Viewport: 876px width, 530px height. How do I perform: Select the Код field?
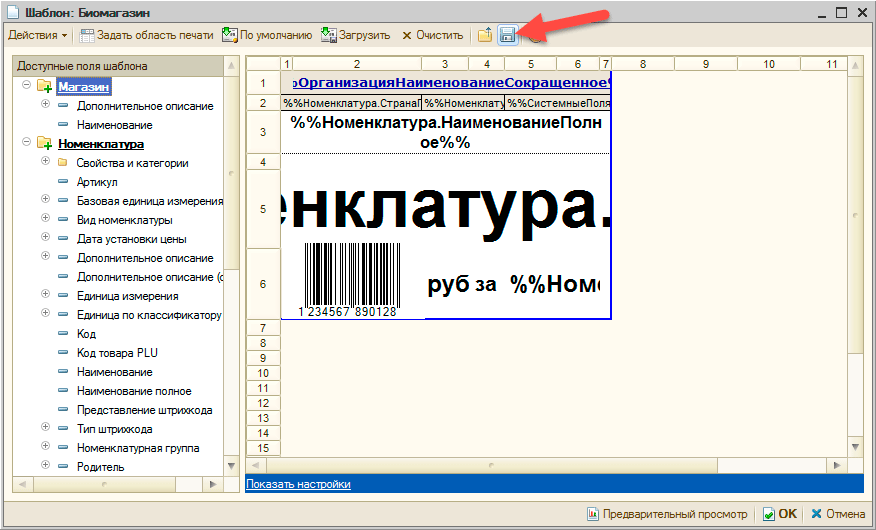tap(86, 334)
